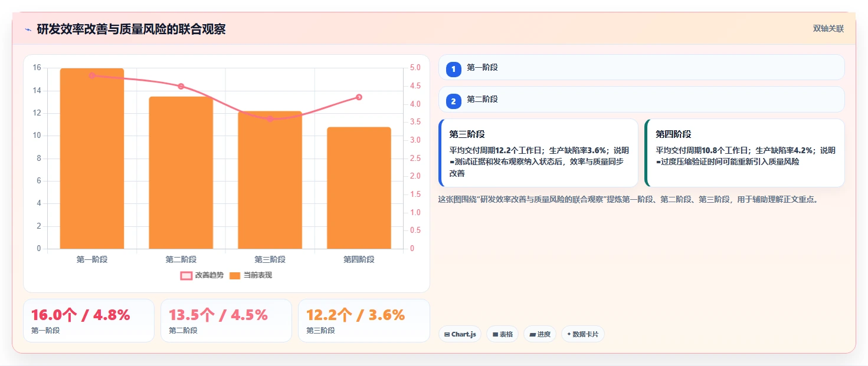Click the 改善趋势 legend label
This screenshot has width=868, height=366.
[209, 275]
